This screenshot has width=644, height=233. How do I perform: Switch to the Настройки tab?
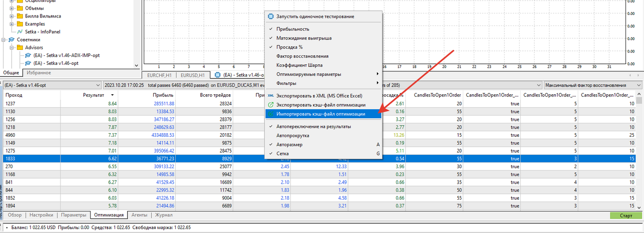pos(41,215)
